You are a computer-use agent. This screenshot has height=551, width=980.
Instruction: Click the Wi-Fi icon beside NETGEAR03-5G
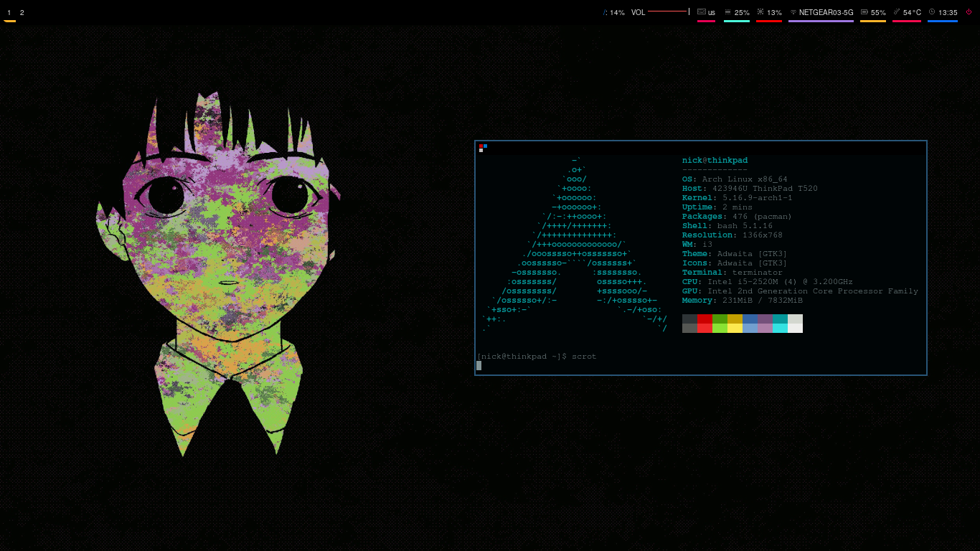[793, 12]
